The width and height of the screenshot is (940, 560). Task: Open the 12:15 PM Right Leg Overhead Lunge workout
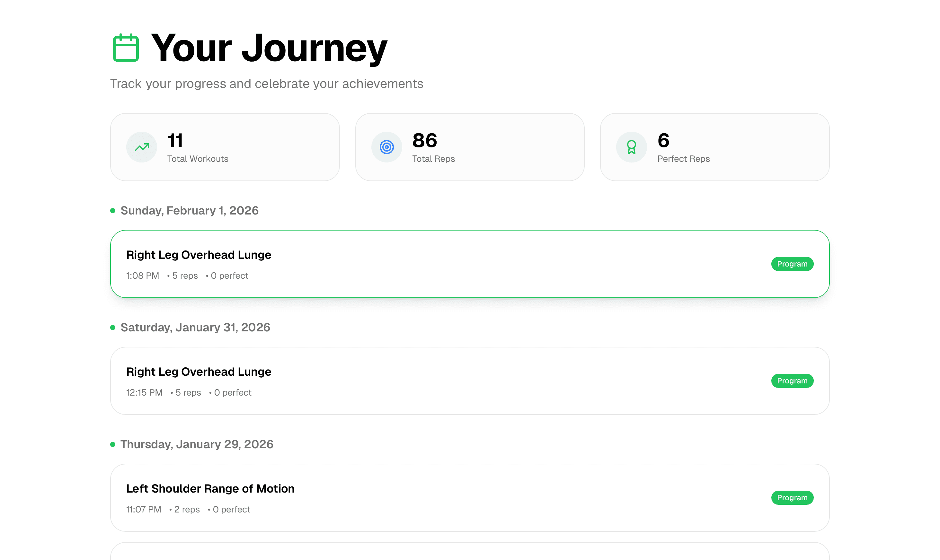[199, 372]
